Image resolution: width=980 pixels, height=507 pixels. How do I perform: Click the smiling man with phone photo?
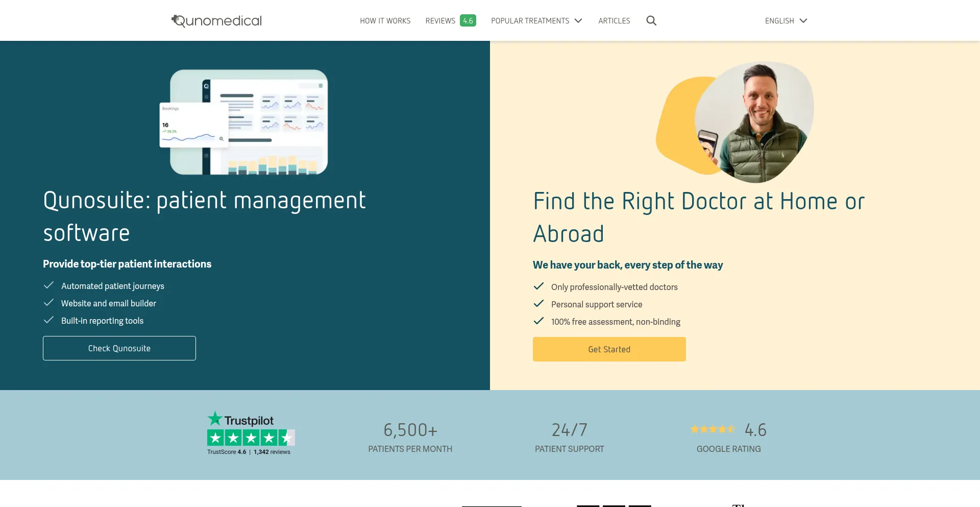pyautogui.click(x=735, y=123)
